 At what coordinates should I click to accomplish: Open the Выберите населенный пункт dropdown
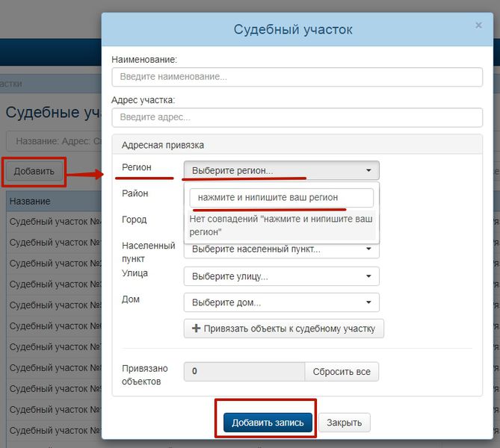(281, 249)
